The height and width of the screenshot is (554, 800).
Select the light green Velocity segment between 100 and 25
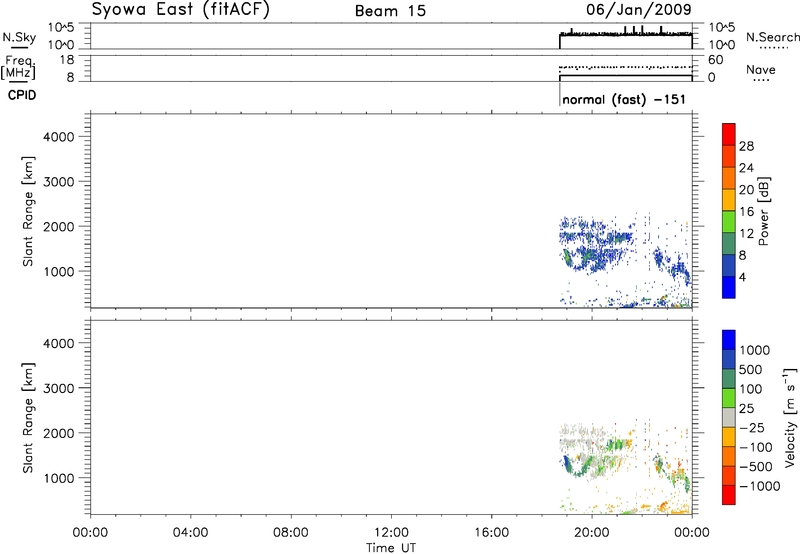coord(729,398)
